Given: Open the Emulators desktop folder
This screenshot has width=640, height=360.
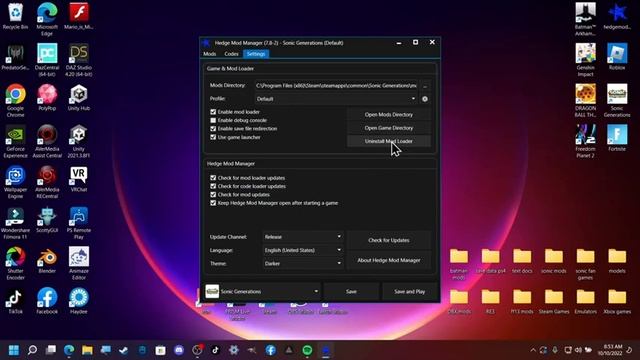Looking at the screenshot, I should [585, 302].
